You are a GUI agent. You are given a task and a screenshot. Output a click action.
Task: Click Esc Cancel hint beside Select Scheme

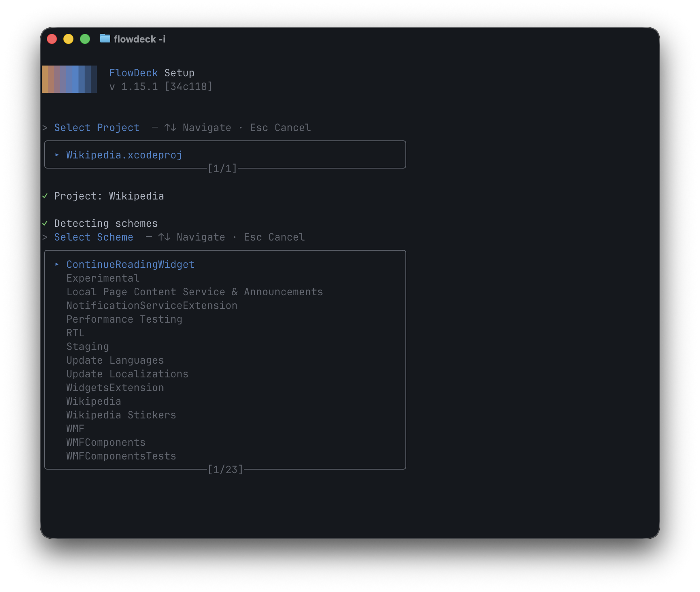coord(274,237)
